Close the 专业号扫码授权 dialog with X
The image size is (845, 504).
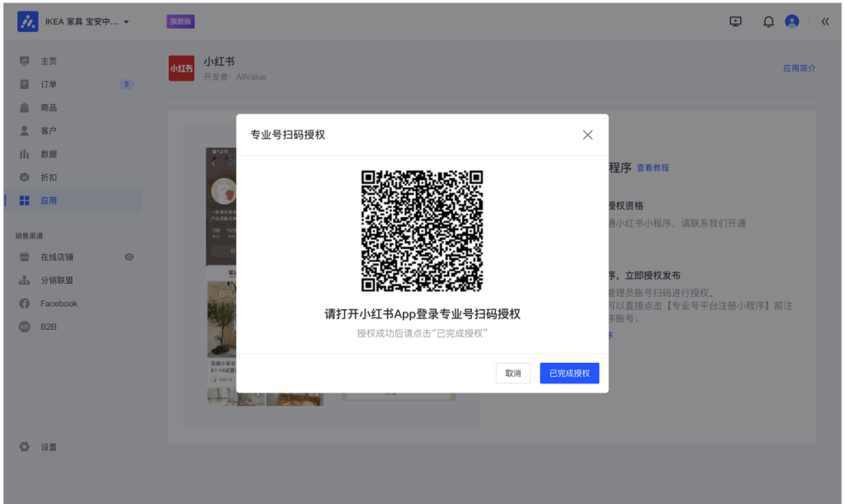(588, 134)
